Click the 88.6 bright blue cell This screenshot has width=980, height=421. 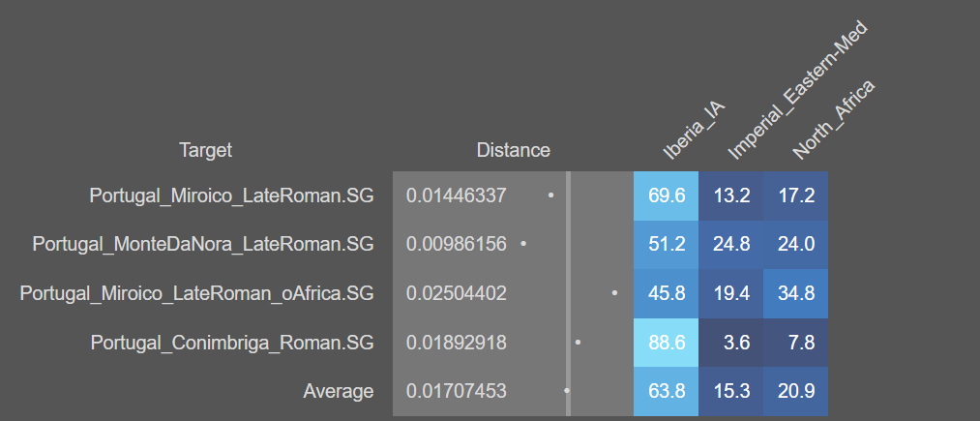(667, 343)
